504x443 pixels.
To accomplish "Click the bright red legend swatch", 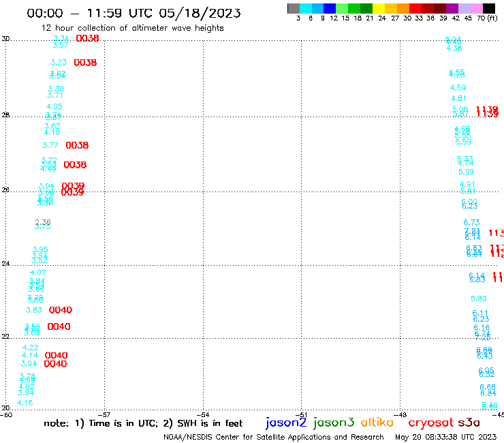I will 415,8.
